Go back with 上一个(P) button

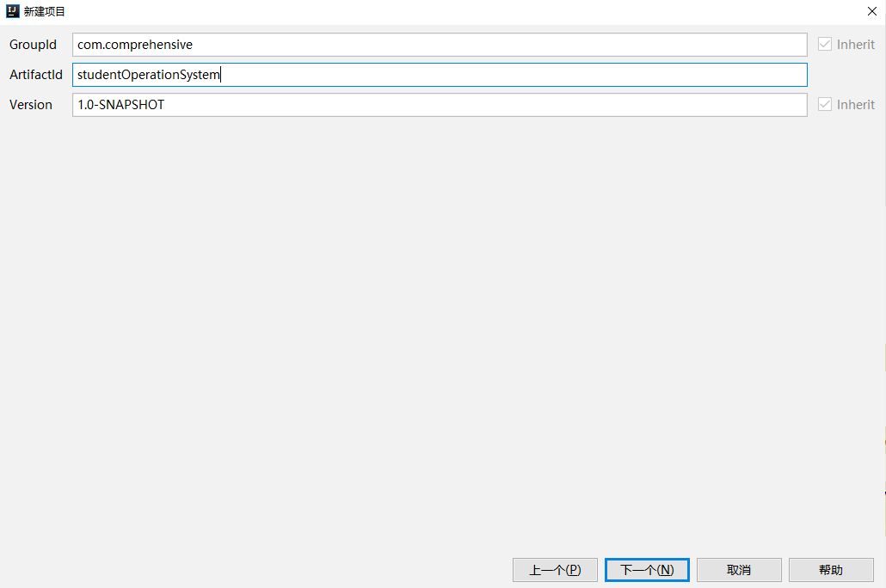pyautogui.click(x=555, y=570)
